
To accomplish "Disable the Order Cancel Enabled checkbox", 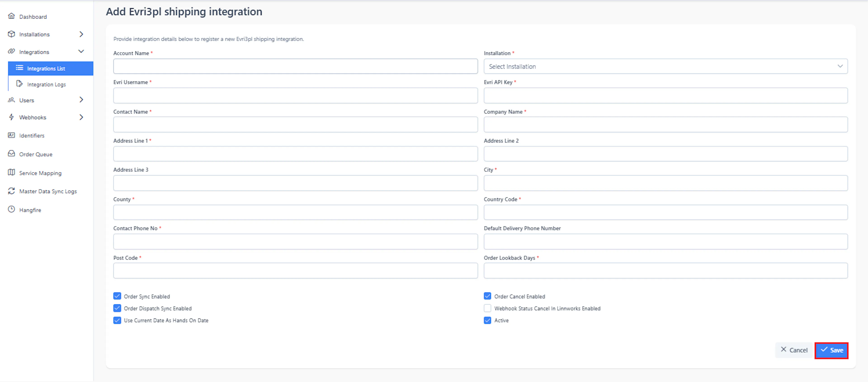I will [488, 296].
